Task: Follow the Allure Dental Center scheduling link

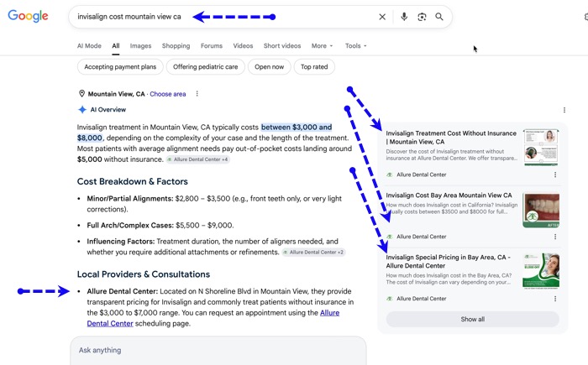Action: pyautogui.click(x=213, y=318)
